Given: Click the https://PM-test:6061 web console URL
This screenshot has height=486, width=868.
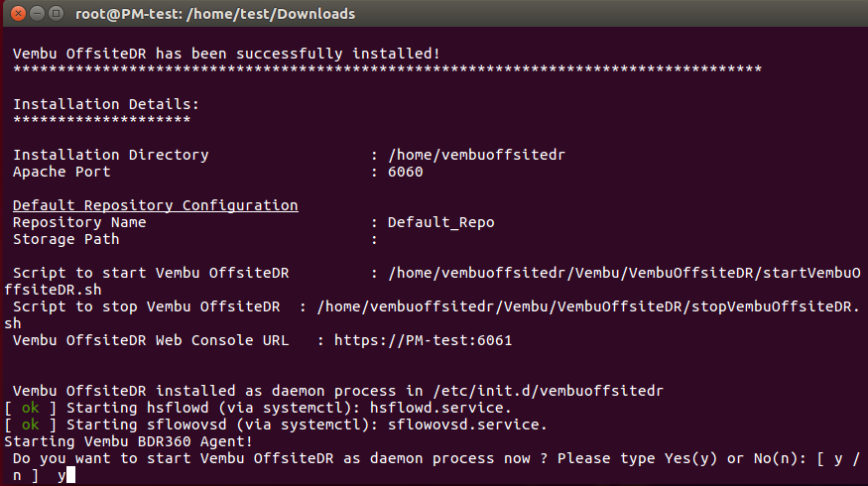Looking at the screenshot, I should click(x=423, y=340).
